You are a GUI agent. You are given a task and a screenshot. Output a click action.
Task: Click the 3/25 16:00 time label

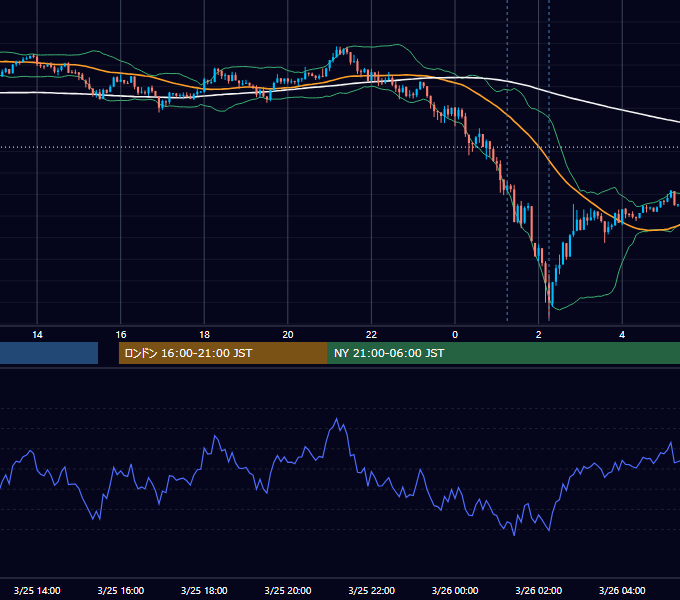point(121,590)
